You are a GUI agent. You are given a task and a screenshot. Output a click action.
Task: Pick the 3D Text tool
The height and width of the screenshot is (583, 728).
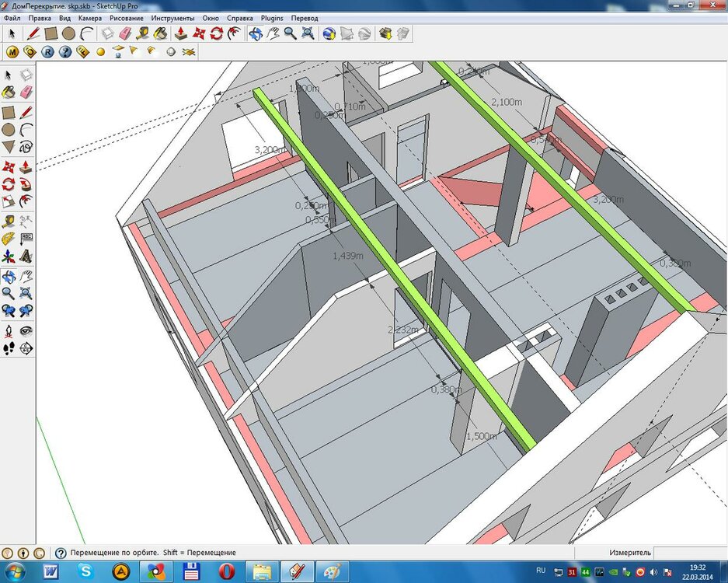[x=26, y=257]
